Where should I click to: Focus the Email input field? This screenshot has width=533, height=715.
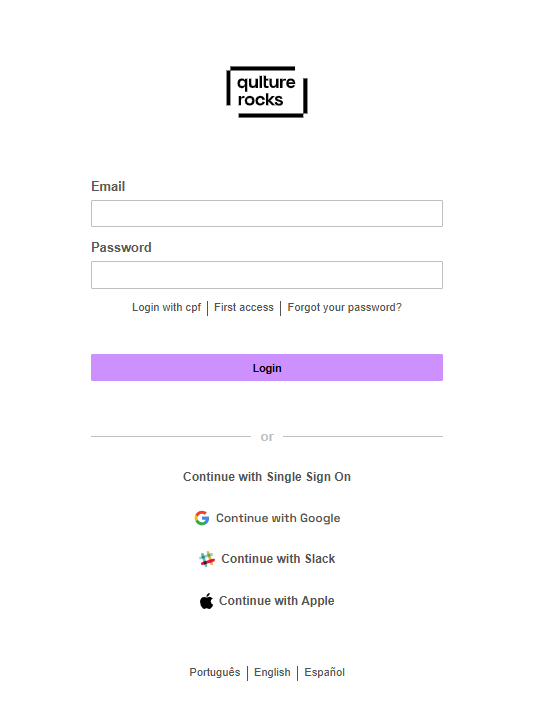(x=267, y=213)
